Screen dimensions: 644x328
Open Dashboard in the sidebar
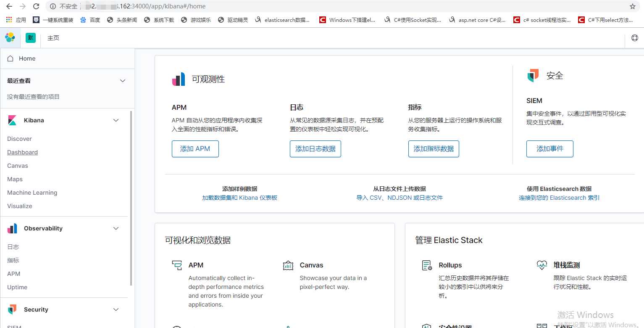tap(22, 152)
